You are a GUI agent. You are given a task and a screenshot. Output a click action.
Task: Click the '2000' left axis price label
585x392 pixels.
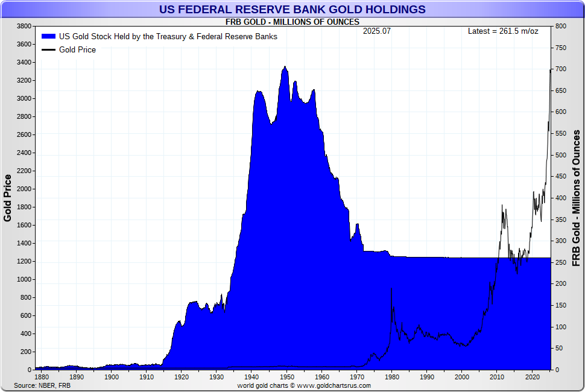coord(24,189)
